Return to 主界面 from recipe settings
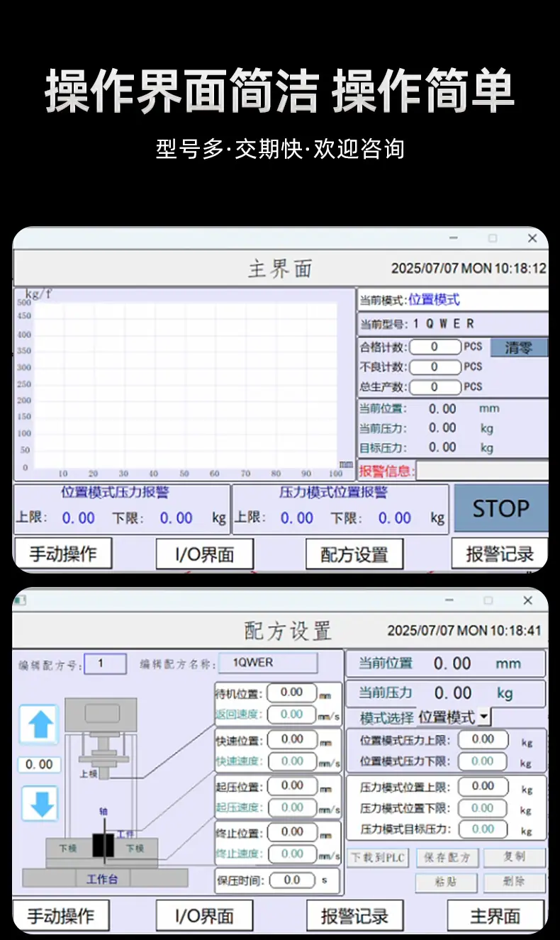Screen dimensions: 560x940 495,916
